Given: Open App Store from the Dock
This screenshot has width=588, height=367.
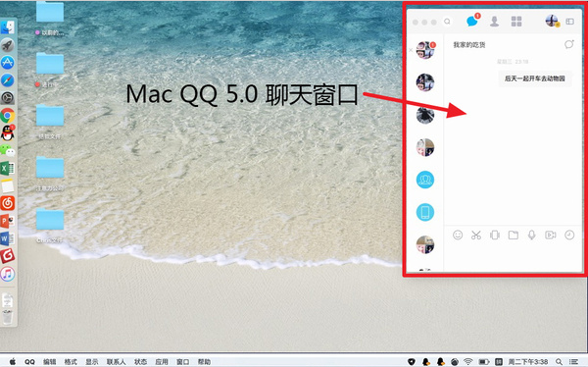Looking at the screenshot, I should click(x=7, y=63).
